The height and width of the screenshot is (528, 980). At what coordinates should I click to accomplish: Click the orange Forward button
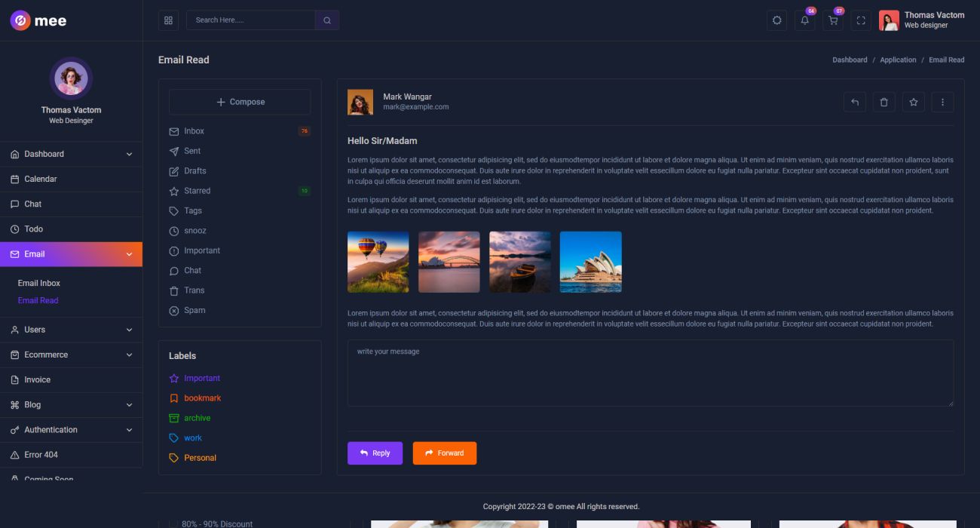445,453
